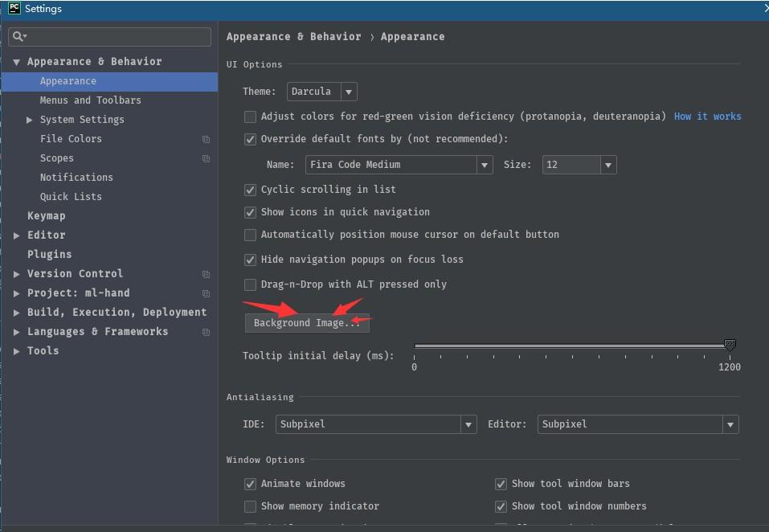Click the Tooltip initial delay slider thumb
The image size is (769, 532).
click(x=730, y=346)
